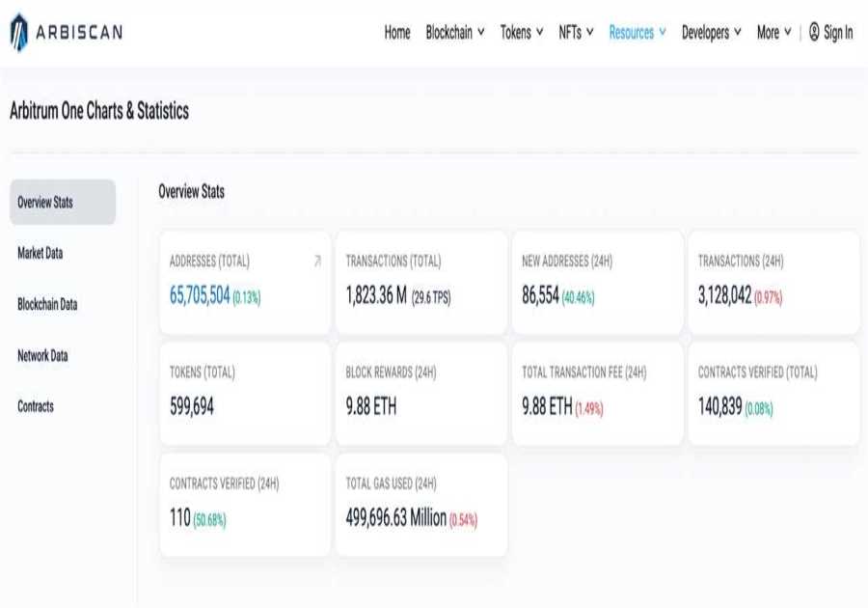This screenshot has height=608, width=868.
Task: Open the Developers menu
Action: point(712,33)
